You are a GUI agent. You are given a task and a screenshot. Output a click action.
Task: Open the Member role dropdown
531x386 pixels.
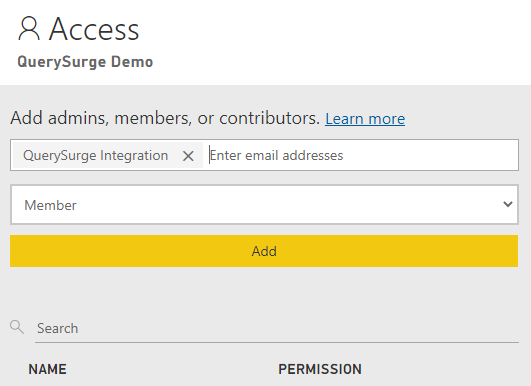[264, 205]
